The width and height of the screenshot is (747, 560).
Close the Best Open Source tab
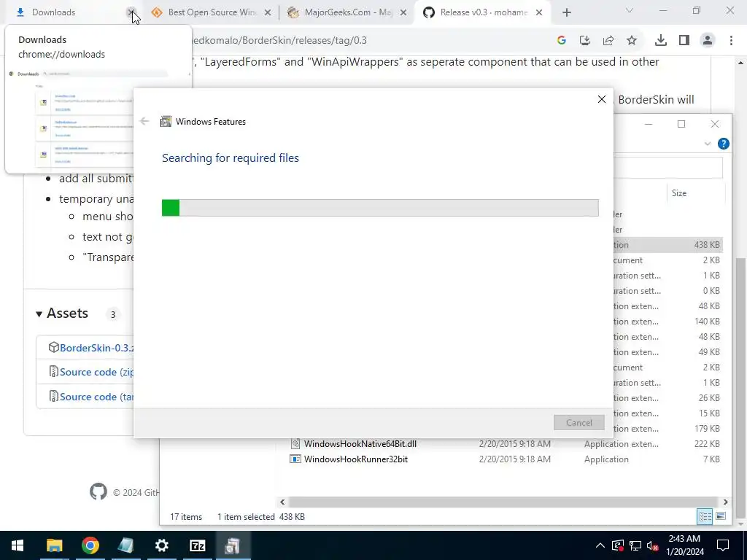coord(268,12)
